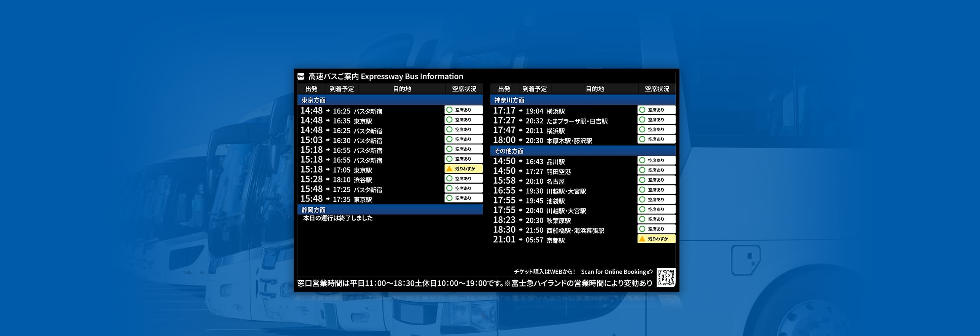
Task: Click the bus icon beside the board title
Action: pyautogui.click(x=301, y=77)
